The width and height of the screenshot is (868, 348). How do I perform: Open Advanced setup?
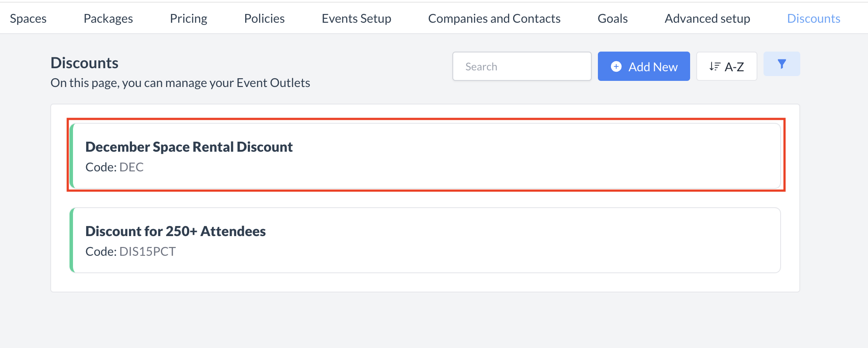pyautogui.click(x=707, y=18)
